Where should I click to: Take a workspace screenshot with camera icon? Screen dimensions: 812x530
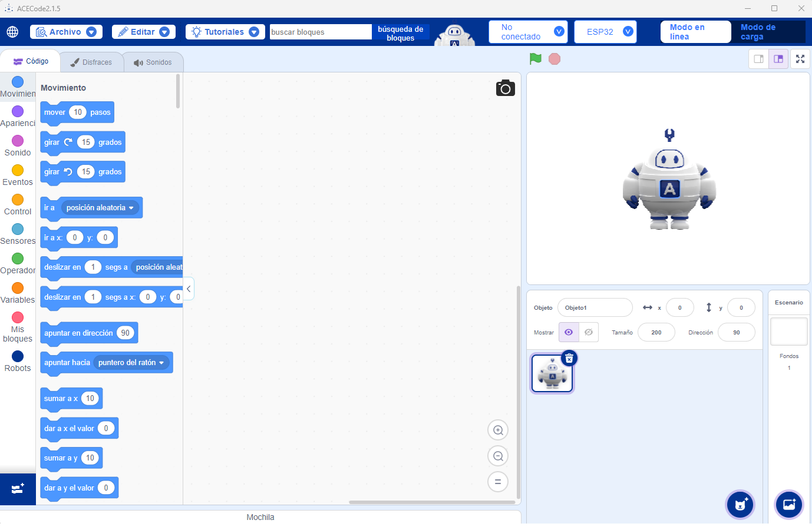[x=506, y=88]
